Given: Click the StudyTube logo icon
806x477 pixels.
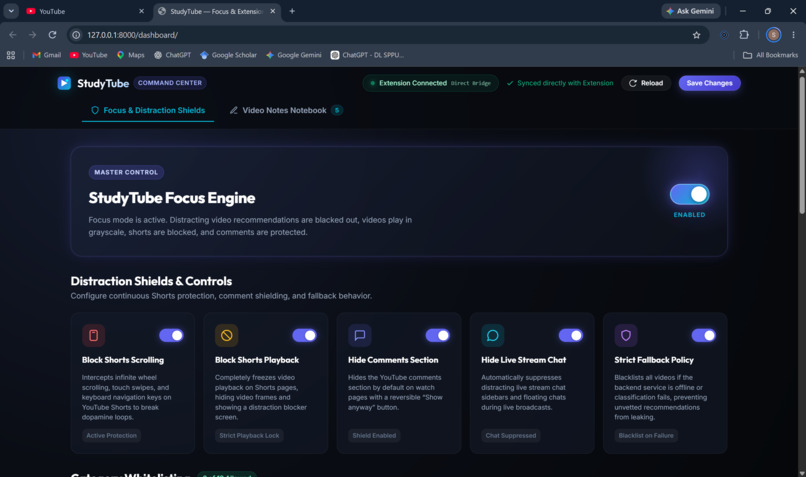Looking at the screenshot, I should 64,83.
